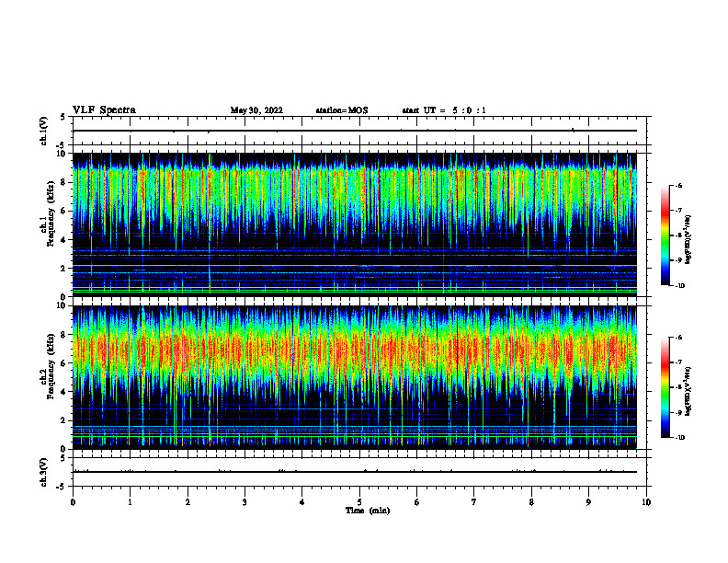Click the "-7" value on the ch.2 colorbar
This screenshot has height=563, width=728.
point(678,362)
